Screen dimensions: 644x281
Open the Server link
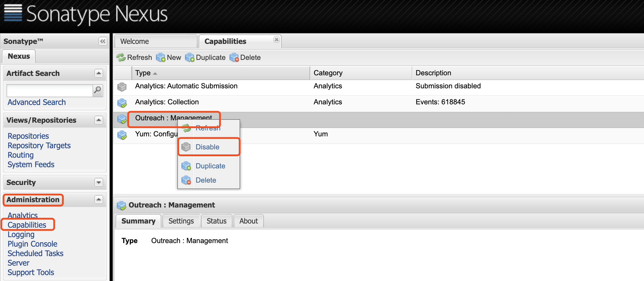18,263
